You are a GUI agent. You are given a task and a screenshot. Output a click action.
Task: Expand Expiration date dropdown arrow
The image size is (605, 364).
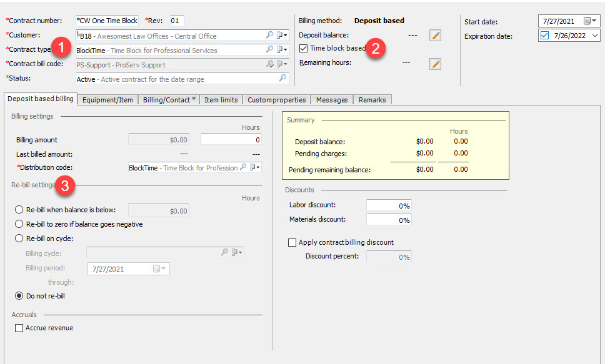click(595, 36)
